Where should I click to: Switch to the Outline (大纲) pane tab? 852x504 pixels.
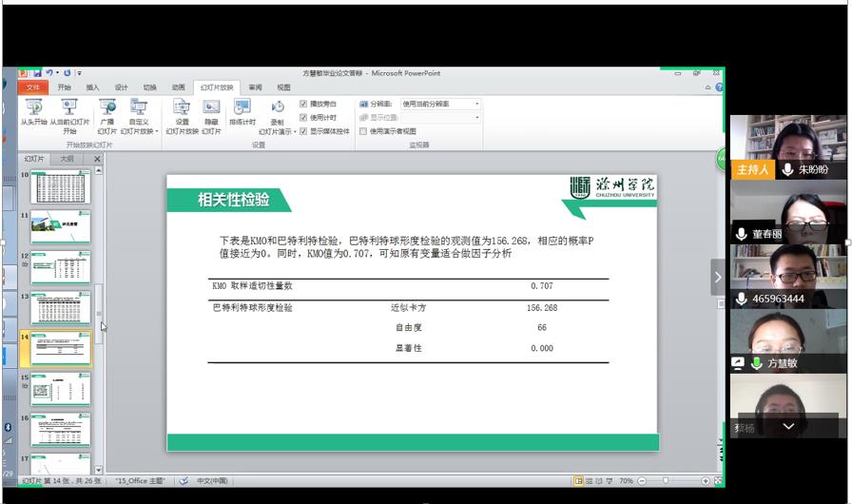click(x=67, y=159)
